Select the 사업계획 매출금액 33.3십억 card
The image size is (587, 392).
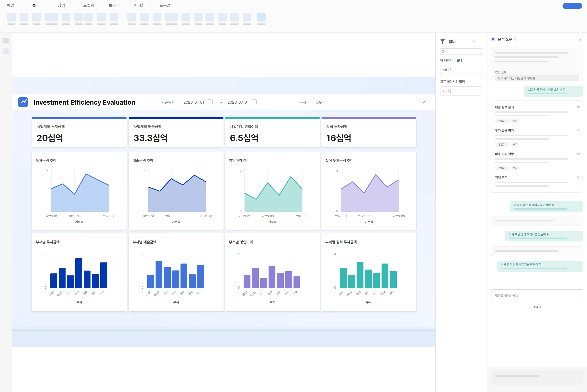click(176, 132)
